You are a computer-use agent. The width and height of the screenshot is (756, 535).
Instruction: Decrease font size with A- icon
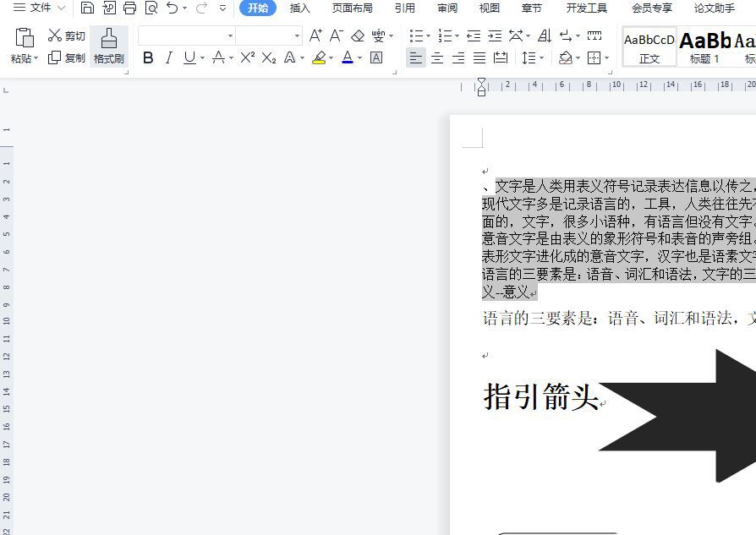(337, 35)
